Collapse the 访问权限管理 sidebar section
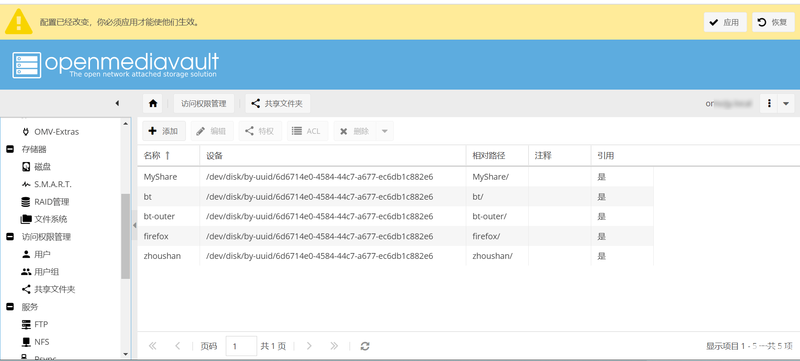 pos(10,237)
